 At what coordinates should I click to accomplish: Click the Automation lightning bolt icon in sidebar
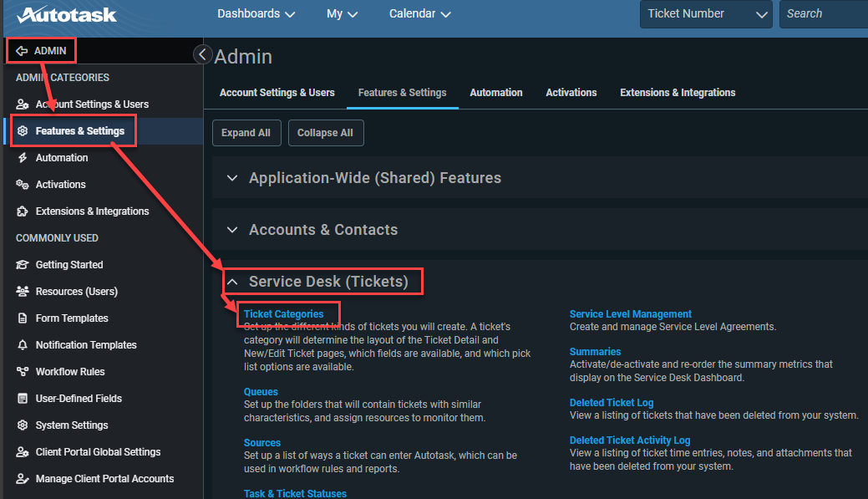pos(23,158)
